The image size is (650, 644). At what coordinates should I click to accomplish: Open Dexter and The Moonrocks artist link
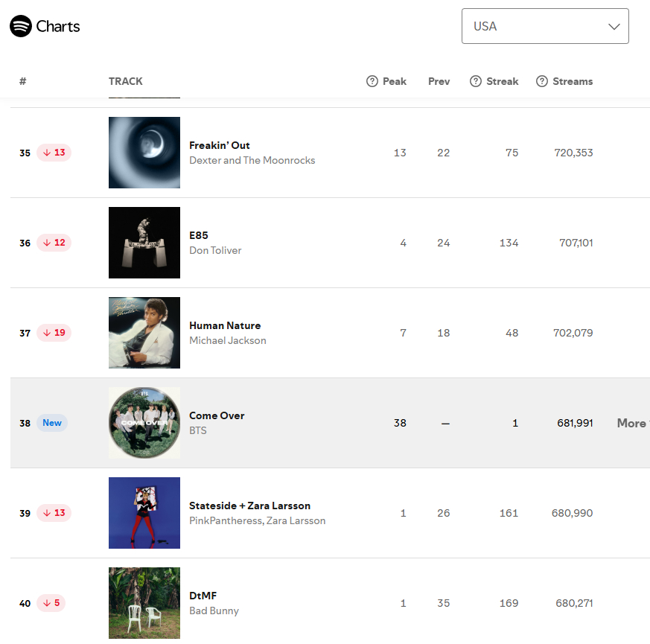coord(252,160)
